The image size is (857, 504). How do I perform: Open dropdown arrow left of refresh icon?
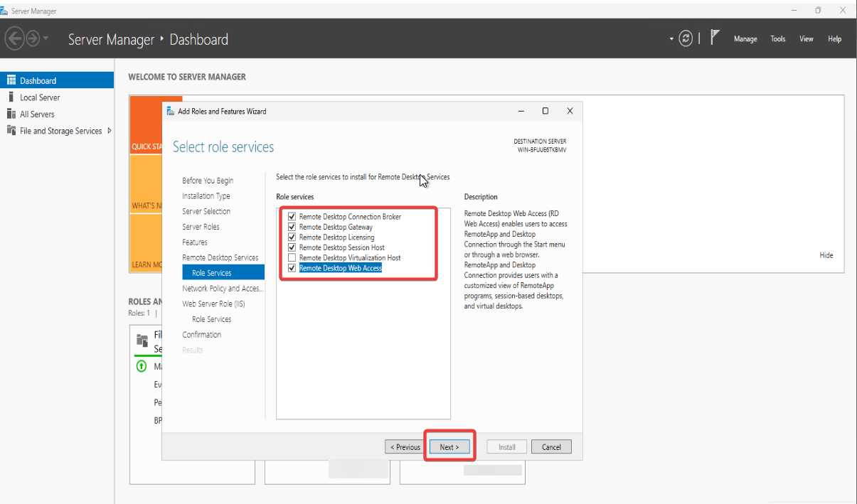point(671,39)
